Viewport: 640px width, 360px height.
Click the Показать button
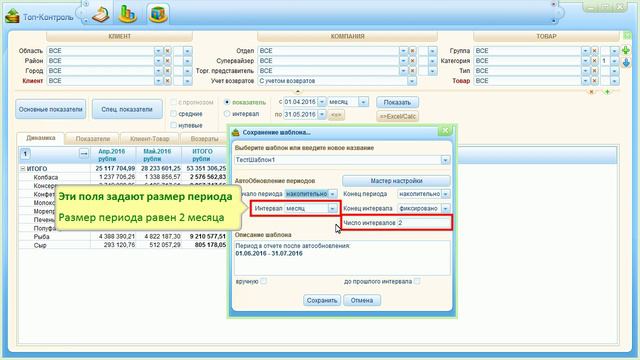pyautogui.click(x=397, y=102)
